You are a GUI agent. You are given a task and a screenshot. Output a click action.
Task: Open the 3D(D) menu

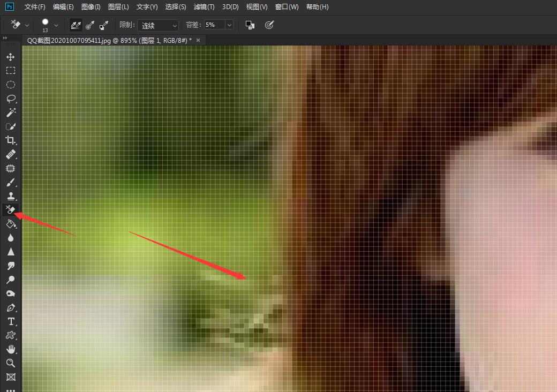pos(230,7)
